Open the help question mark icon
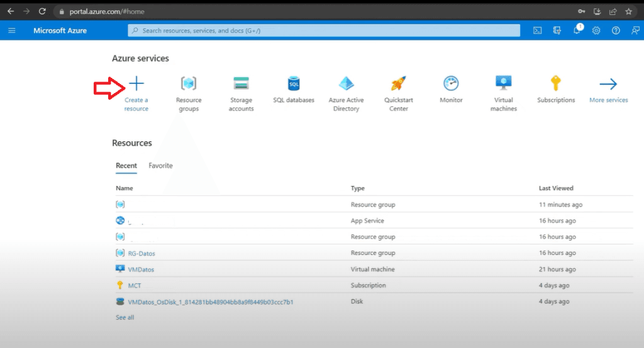 (x=616, y=30)
